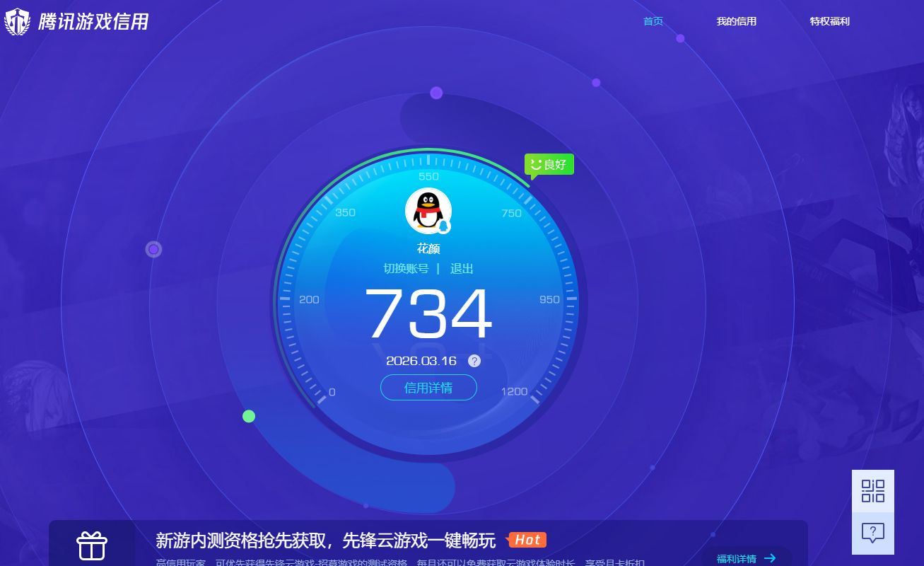Click the gift box icon in banner
Viewport: 924px width, 566px height.
tap(92, 545)
